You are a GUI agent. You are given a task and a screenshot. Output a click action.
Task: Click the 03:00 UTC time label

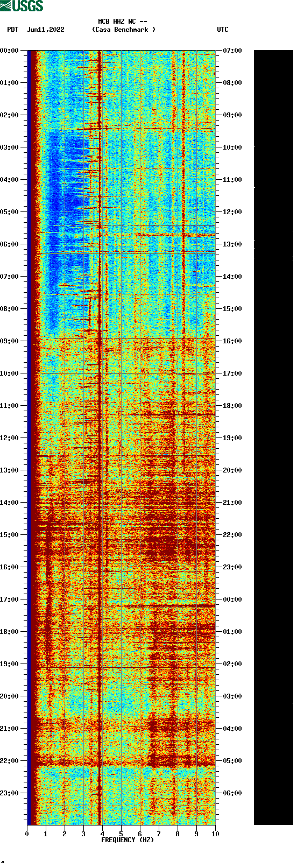tap(232, 696)
